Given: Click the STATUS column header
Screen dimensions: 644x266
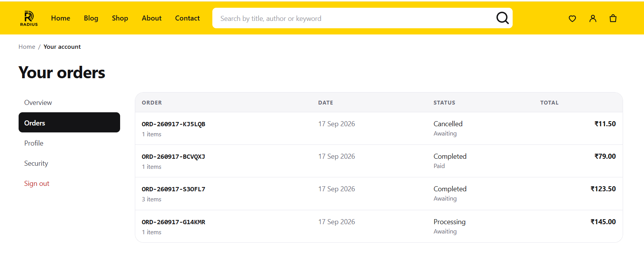Looking at the screenshot, I should [444, 103].
